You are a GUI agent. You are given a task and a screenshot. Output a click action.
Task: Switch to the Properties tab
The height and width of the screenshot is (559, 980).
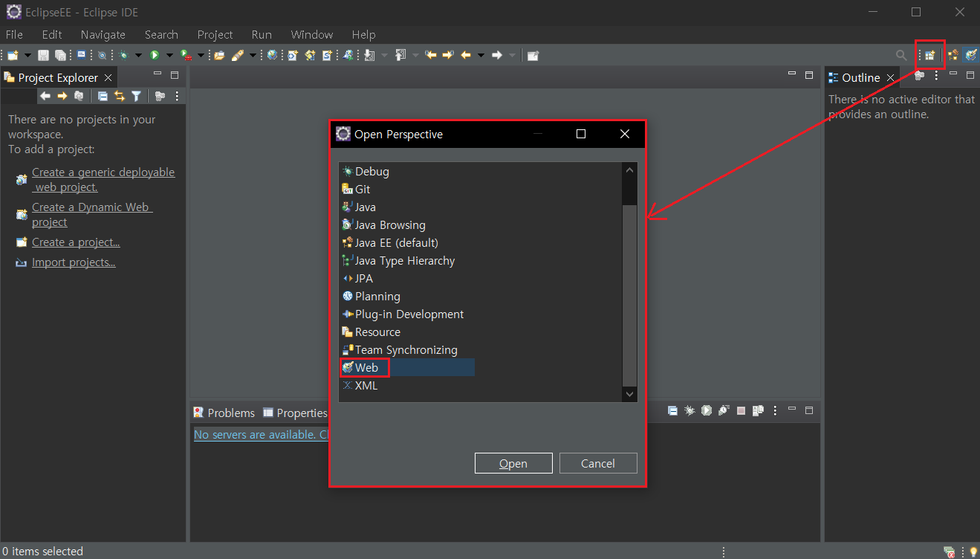pyautogui.click(x=295, y=413)
